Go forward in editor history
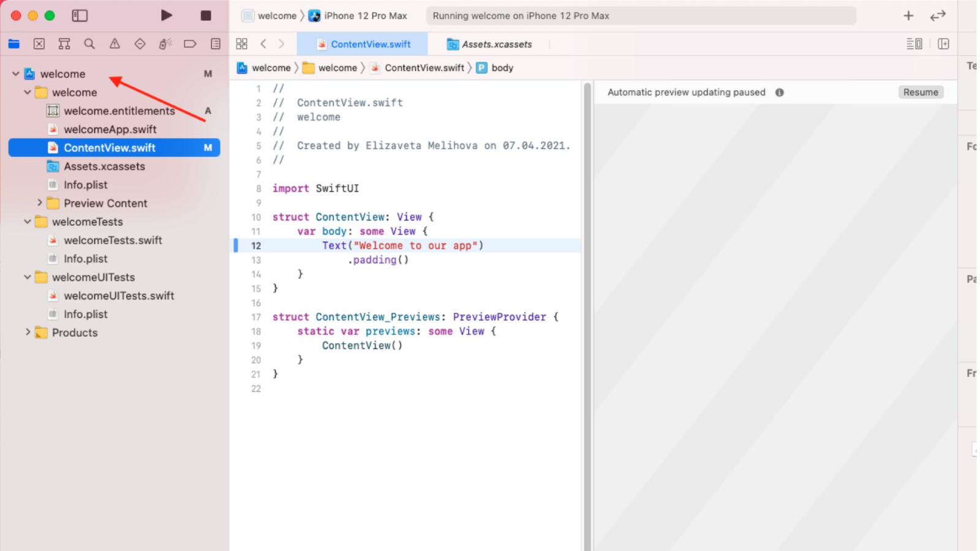Image resolution: width=980 pixels, height=551 pixels. pos(282,43)
